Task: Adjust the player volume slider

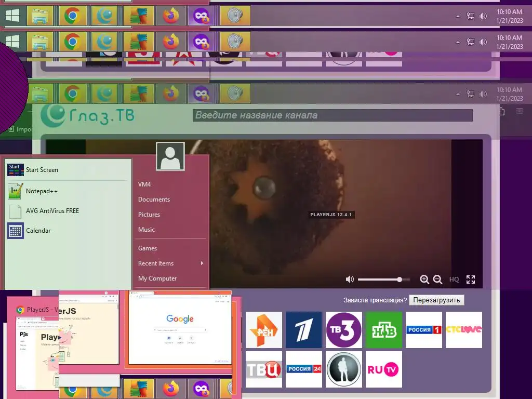Action: click(x=384, y=279)
